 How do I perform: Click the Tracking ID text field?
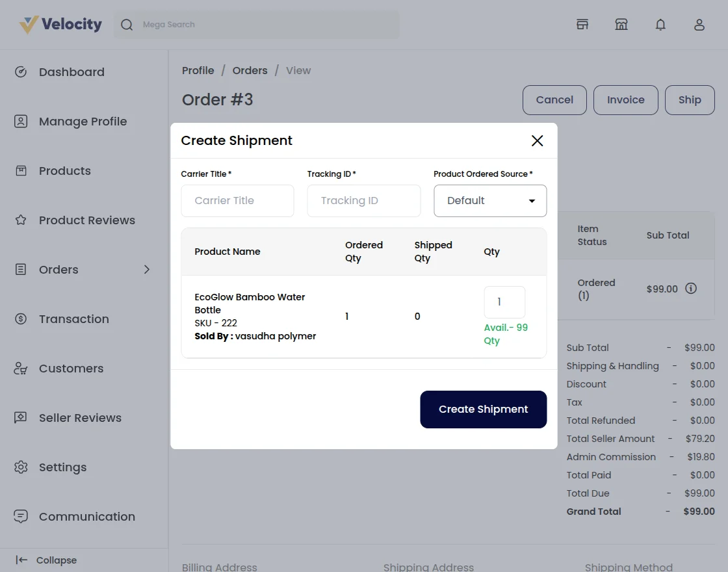point(363,201)
